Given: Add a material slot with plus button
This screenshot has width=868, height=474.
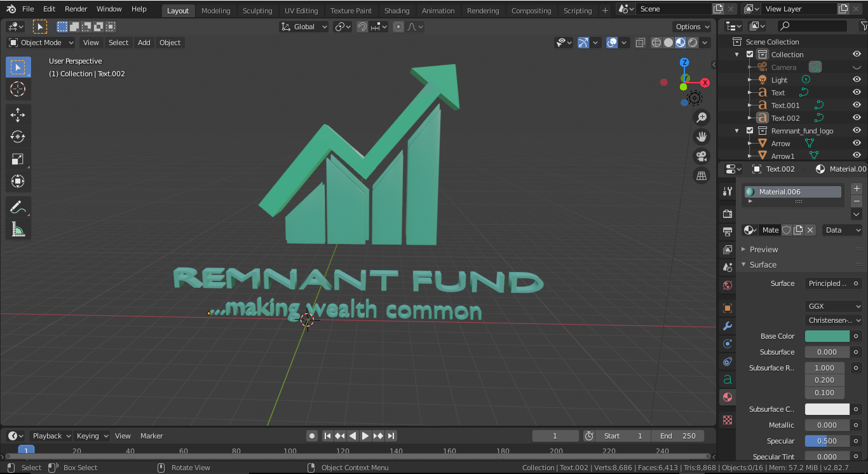Looking at the screenshot, I should pyautogui.click(x=857, y=189).
